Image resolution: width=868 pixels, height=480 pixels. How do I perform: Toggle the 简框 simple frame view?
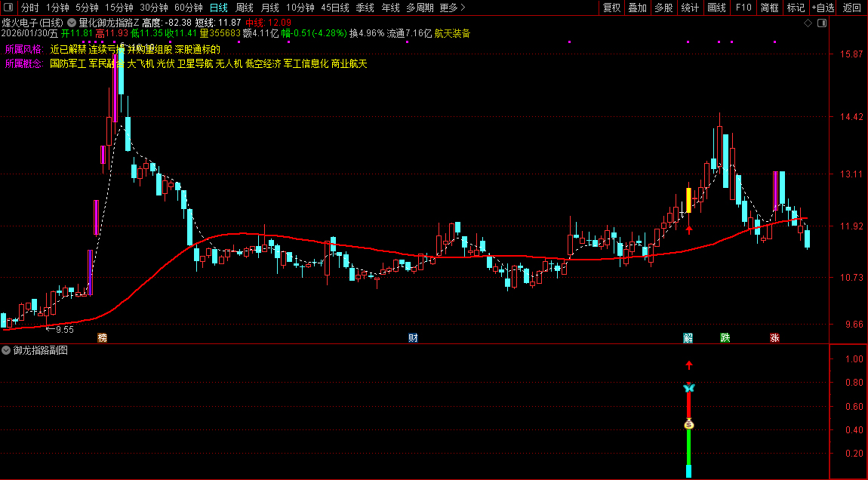click(770, 8)
